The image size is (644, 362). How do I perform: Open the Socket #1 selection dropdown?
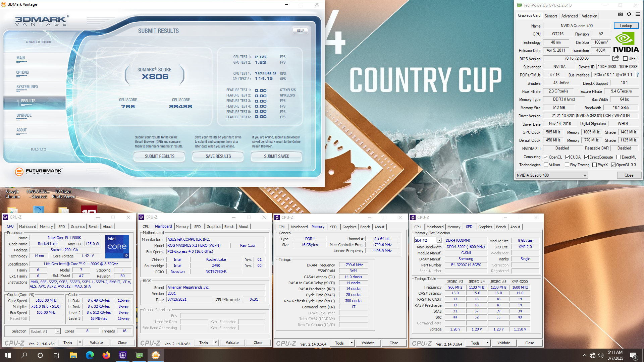pos(45,331)
